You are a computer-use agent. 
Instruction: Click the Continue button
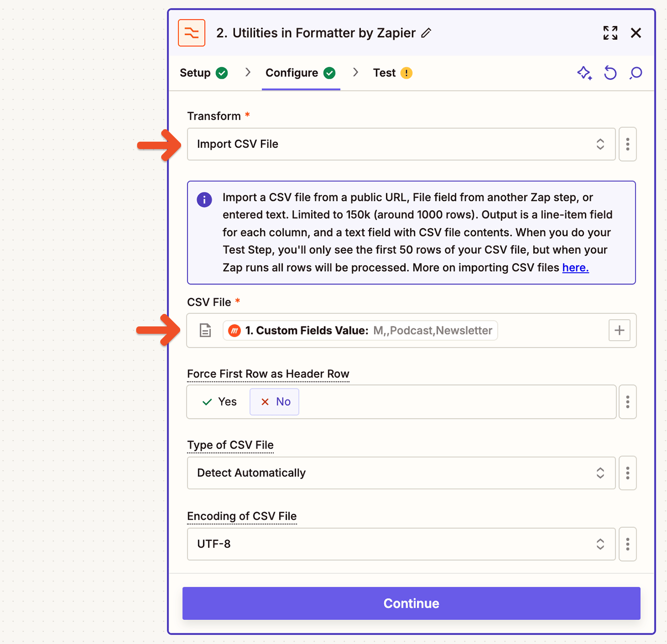click(x=411, y=603)
